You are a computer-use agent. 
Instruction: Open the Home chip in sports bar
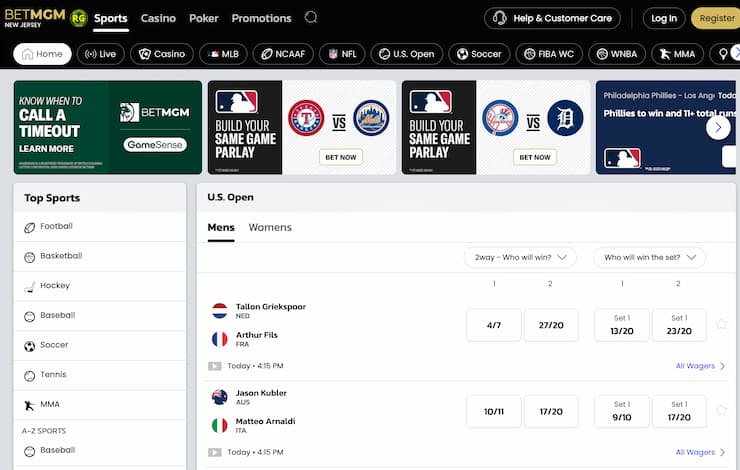pos(42,54)
